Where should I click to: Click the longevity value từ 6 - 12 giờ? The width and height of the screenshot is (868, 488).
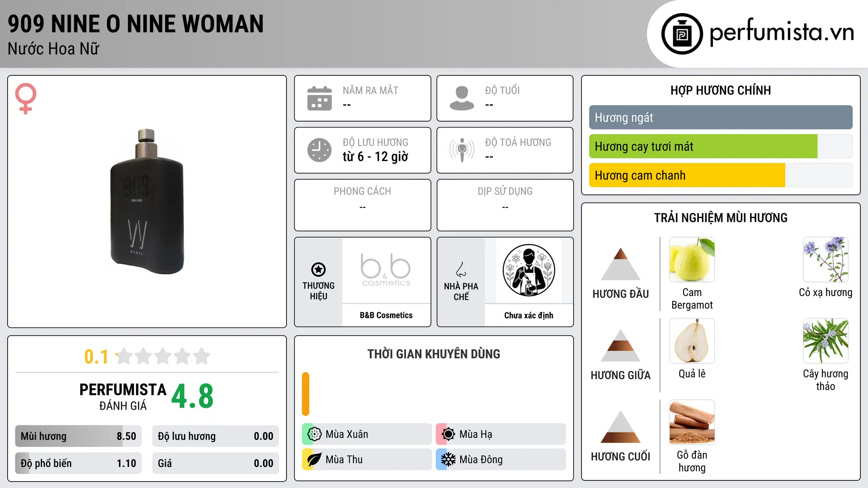pos(376,157)
